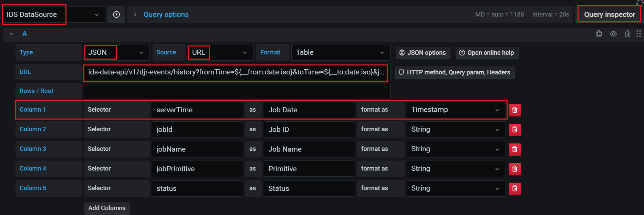The image size is (644, 215).
Task: Change Column 1 Timestamp format dropdown
Action: pyautogui.click(x=456, y=110)
